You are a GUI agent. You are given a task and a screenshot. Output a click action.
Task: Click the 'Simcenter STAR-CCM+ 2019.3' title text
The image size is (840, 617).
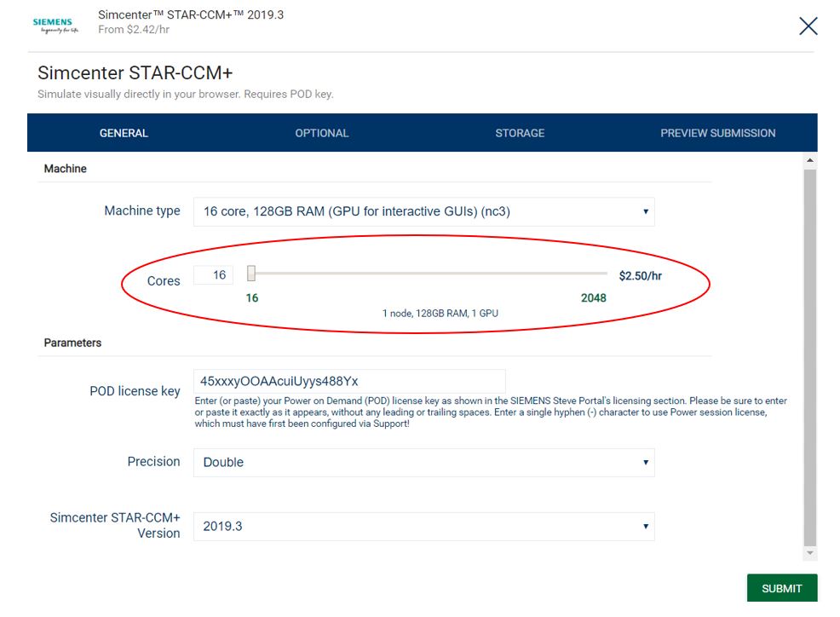191,15
